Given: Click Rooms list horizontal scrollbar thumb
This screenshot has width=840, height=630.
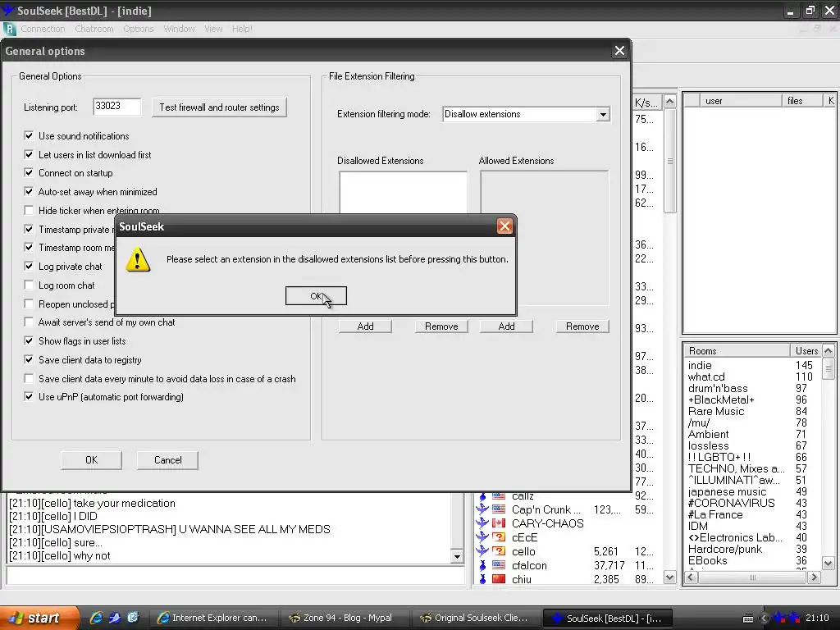Looking at the screenshot, I should 752,577.
